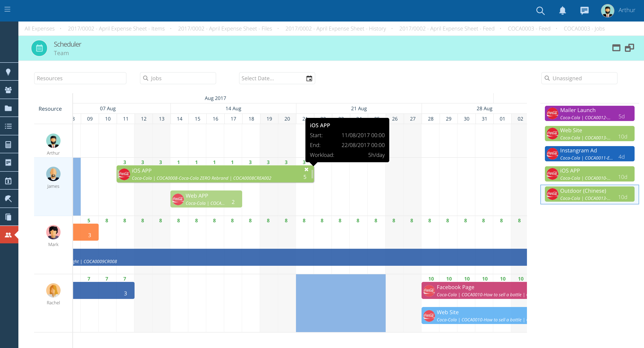Open April Expense Sheet - History tab

[335, 28]
